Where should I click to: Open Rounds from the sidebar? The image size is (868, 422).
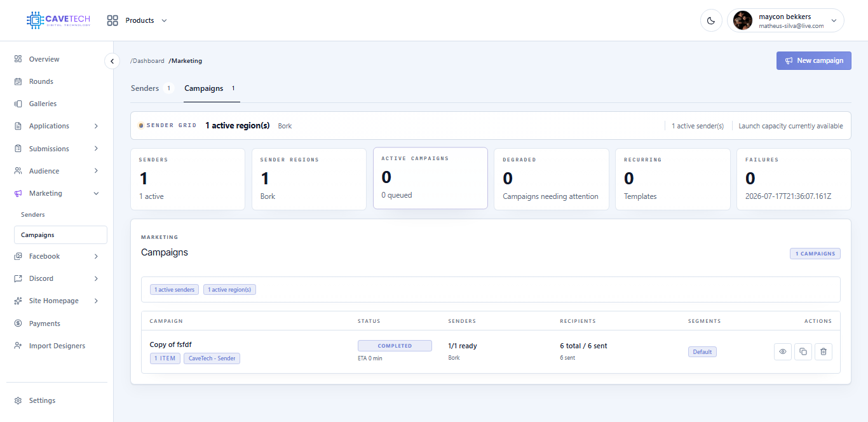41,81
